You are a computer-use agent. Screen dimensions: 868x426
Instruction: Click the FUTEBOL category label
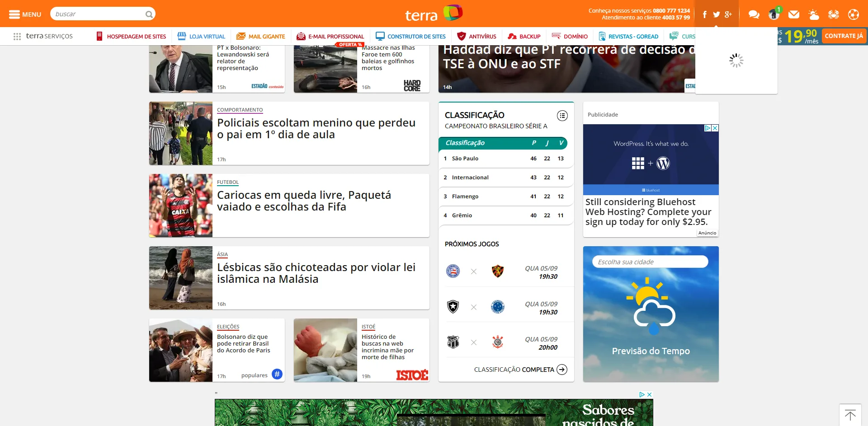point(228,182)
